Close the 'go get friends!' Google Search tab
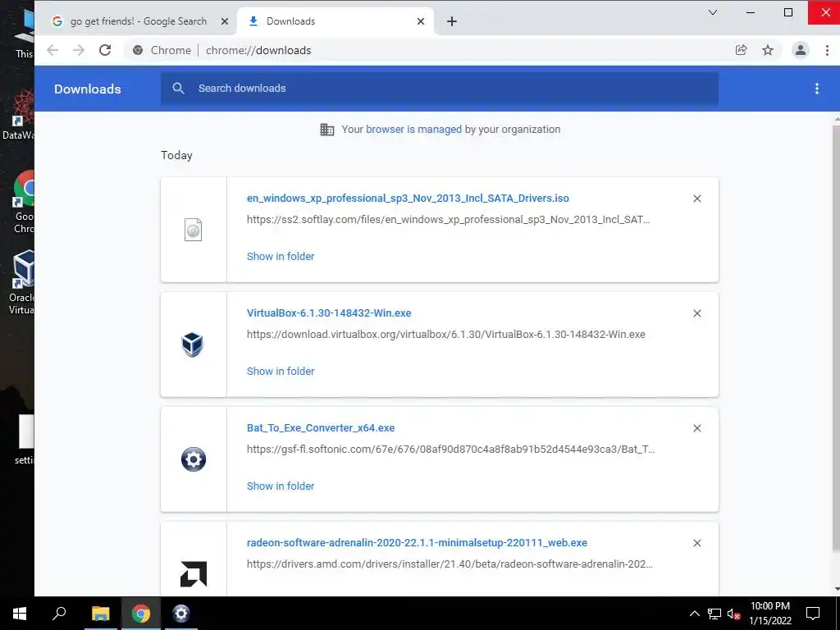The image size is (840, 630). [x=225, y=21]
